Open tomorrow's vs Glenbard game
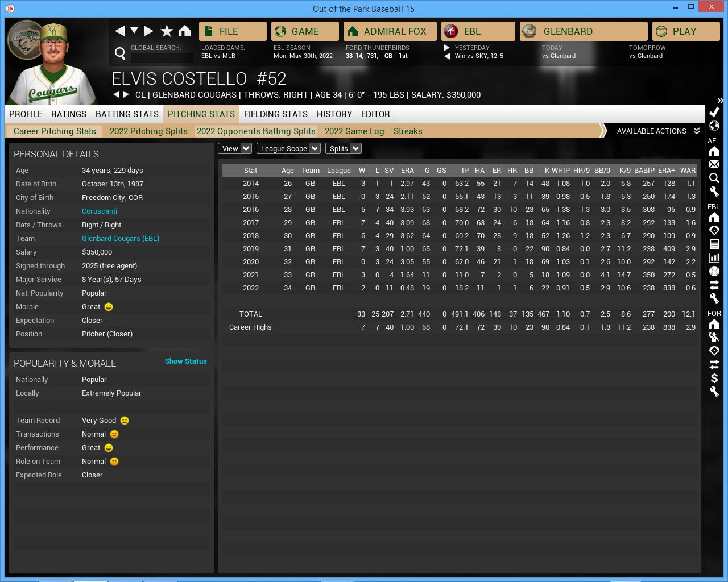This screenshot has height=582, width=728. pyautogui.click(x=646, y=56)
